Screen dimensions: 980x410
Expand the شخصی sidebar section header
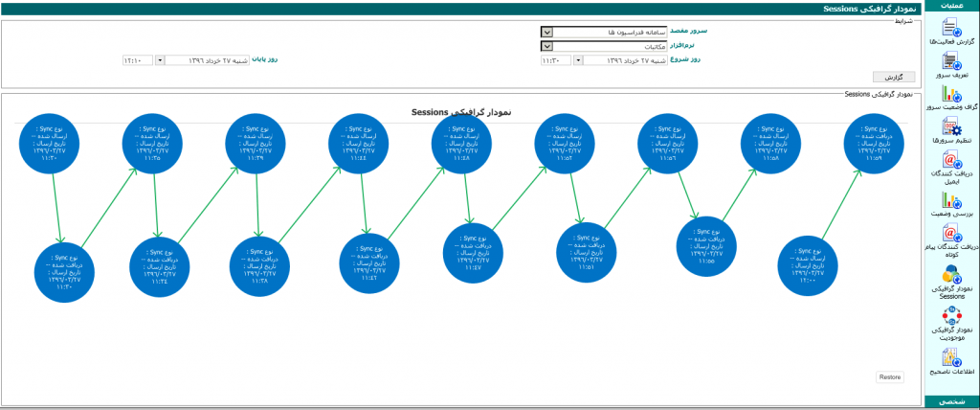tap(952, 401)
